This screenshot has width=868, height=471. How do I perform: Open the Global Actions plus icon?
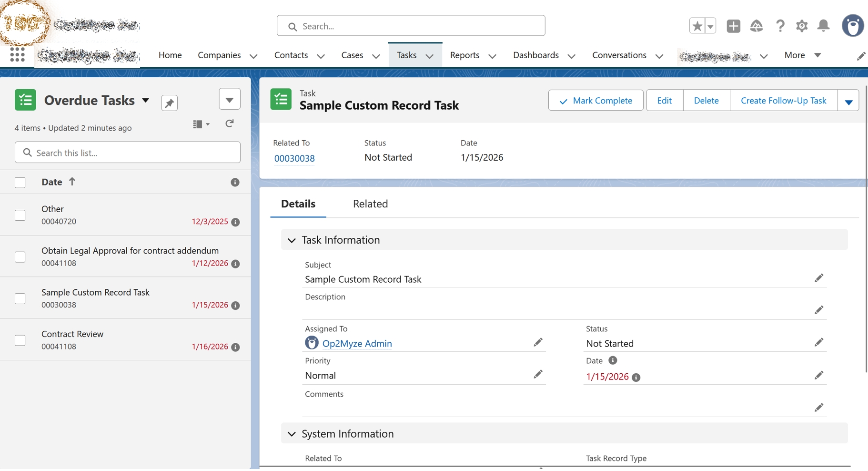pyautogui.click(x=733, y=26)
